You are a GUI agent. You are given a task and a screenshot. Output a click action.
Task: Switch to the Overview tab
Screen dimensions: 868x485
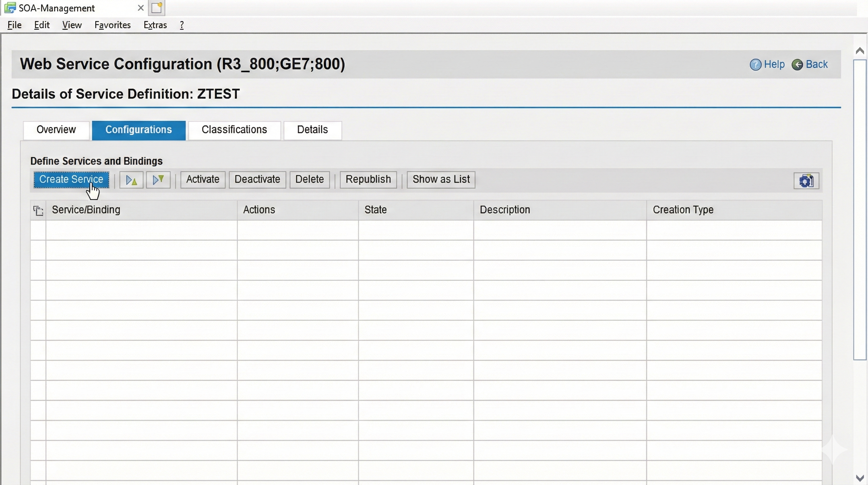pyautogui.click(x=56, y=130)
